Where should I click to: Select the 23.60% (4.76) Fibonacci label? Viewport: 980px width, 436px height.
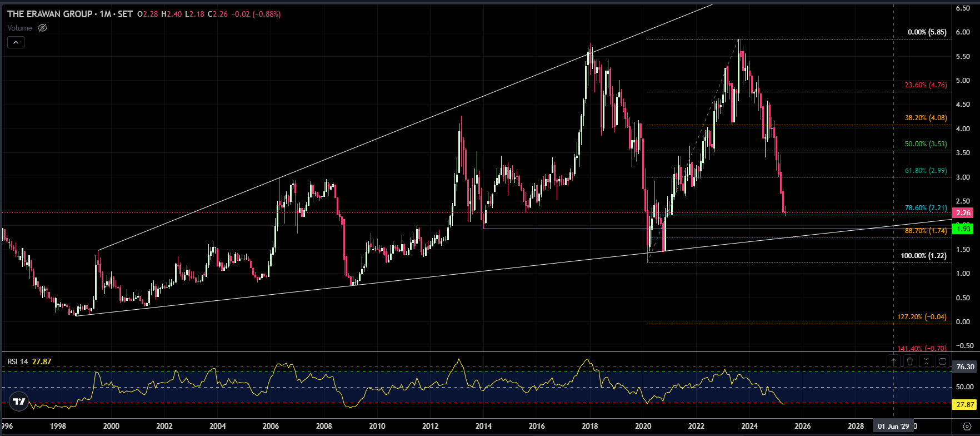coord(926,85)
